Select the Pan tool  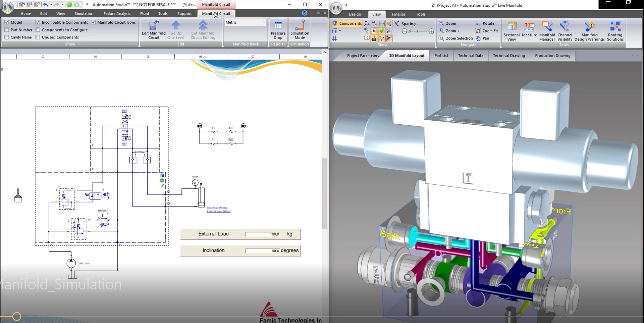click(x=482, y=38)
